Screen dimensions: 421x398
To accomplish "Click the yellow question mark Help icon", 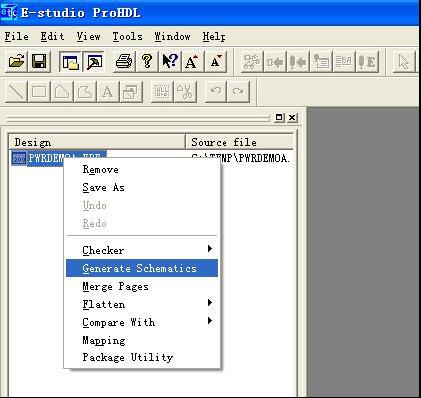I will pos(147,61).
